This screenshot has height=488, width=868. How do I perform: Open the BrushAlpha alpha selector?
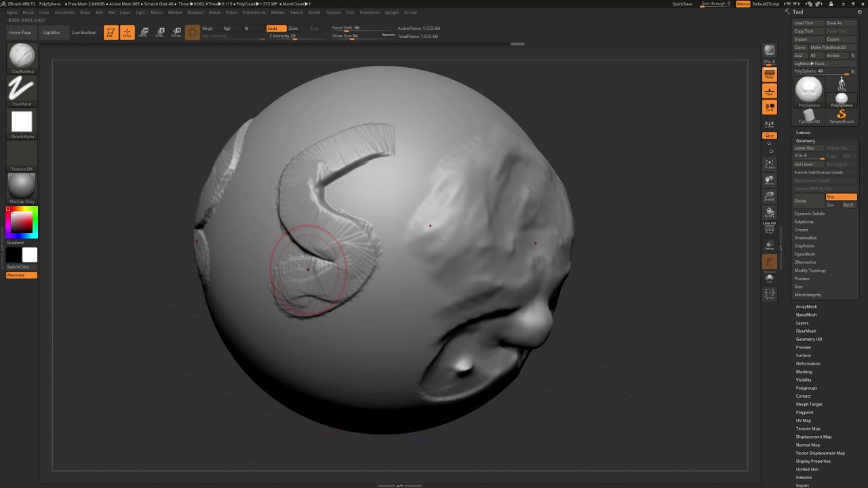pyautogui.click(x=22, y=123)
